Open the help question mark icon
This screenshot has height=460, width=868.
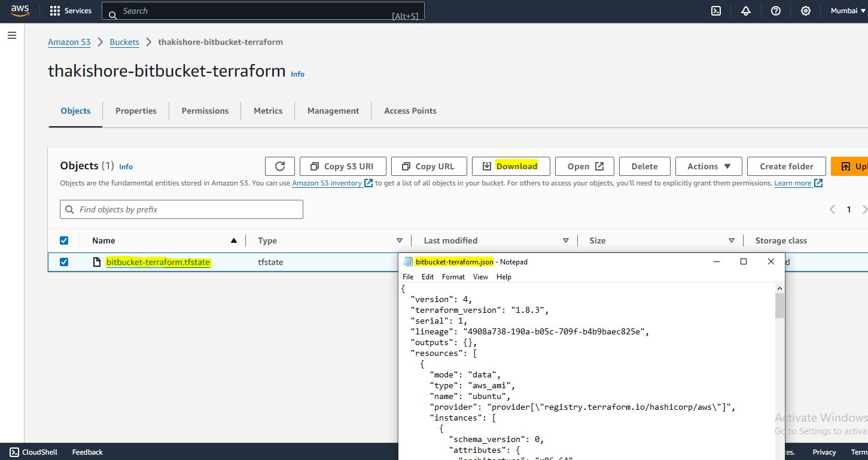(x=776, y=11)
